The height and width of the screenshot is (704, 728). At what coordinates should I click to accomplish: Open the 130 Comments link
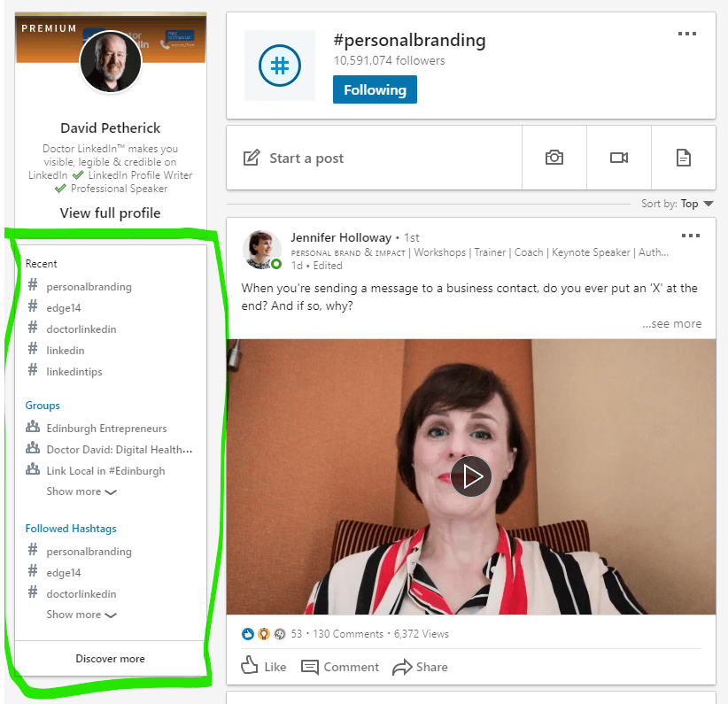tap(348, 634)
